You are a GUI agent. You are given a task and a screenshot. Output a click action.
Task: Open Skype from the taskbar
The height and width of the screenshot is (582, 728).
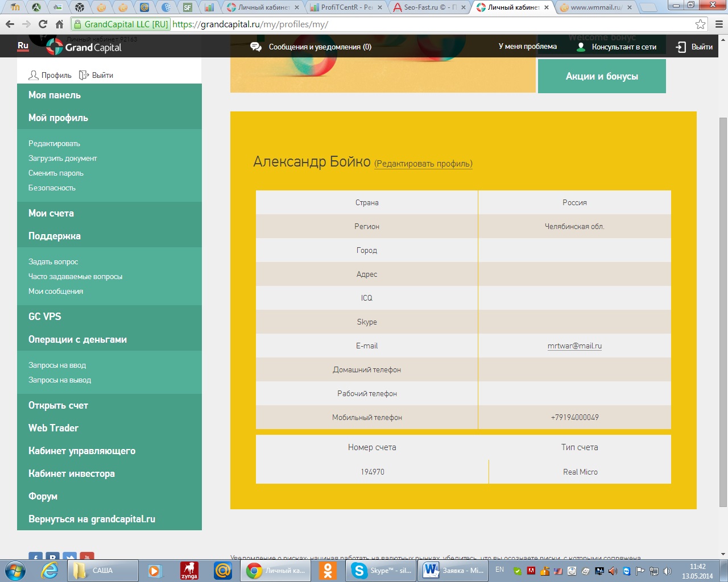[381, 571]
